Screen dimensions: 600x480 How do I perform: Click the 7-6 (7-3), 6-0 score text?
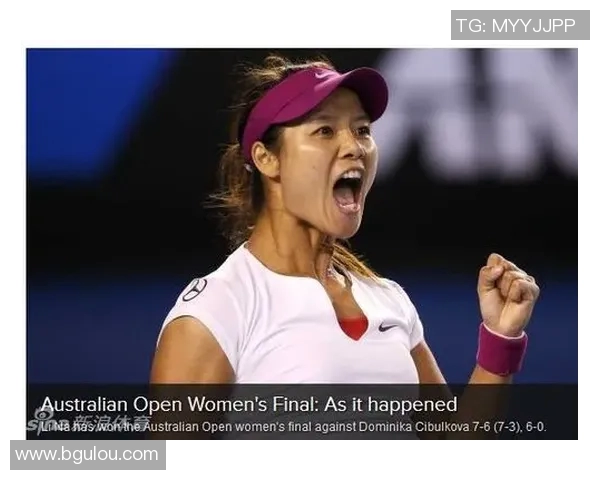509,427
